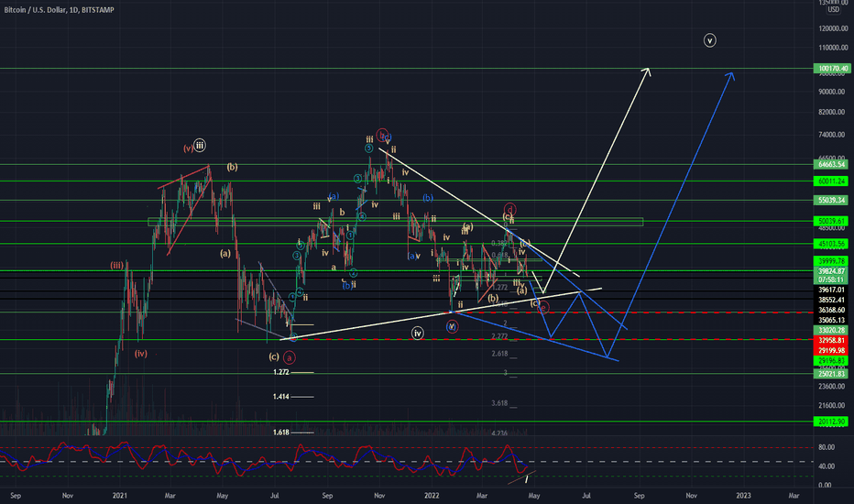Click the 110000.00 price axis tick
The height and width of the screenshot is (504, 854).
click(x=833, y=48)
